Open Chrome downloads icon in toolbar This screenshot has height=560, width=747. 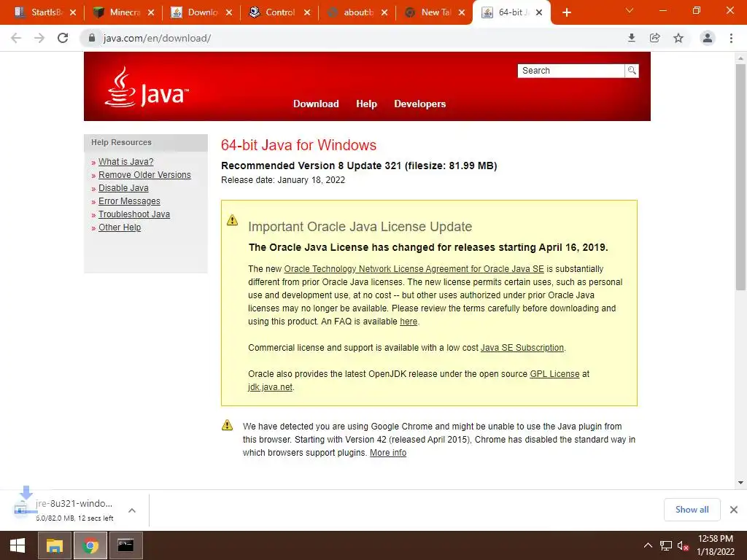pos(632,38)
